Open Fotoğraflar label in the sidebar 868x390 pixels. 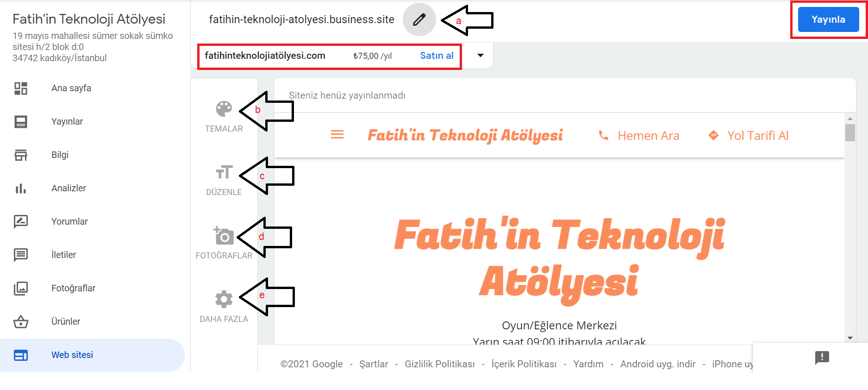coord(73,288)
